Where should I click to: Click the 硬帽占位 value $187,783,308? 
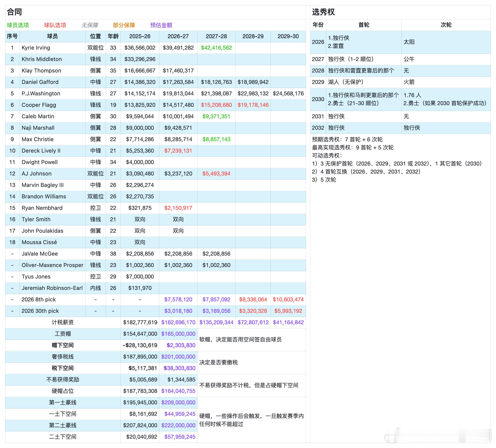point(140,391)
